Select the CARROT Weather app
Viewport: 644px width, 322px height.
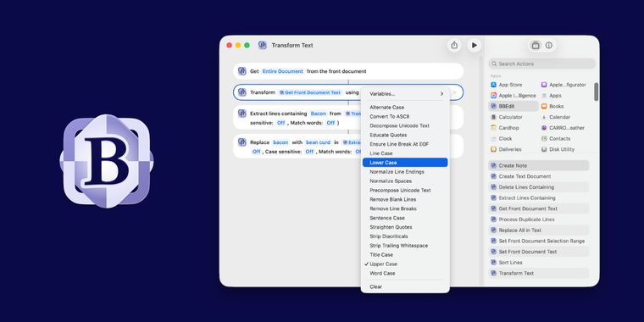point(563,128)
